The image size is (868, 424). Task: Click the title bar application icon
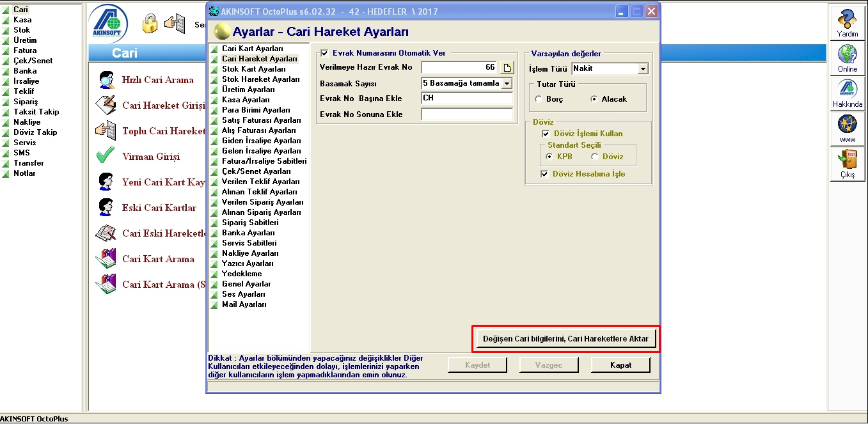pos(214,11)
